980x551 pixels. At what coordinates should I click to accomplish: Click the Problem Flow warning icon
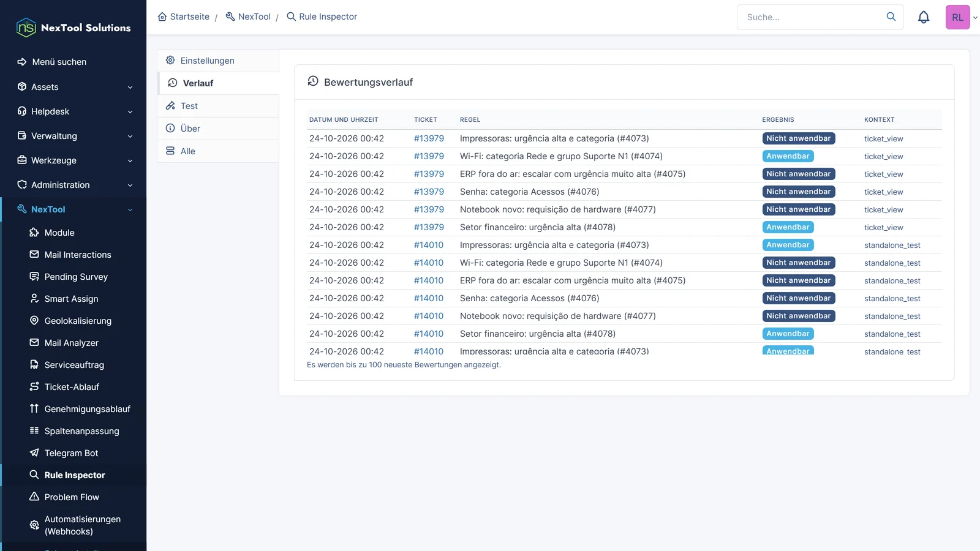click(x=34, y=497)
